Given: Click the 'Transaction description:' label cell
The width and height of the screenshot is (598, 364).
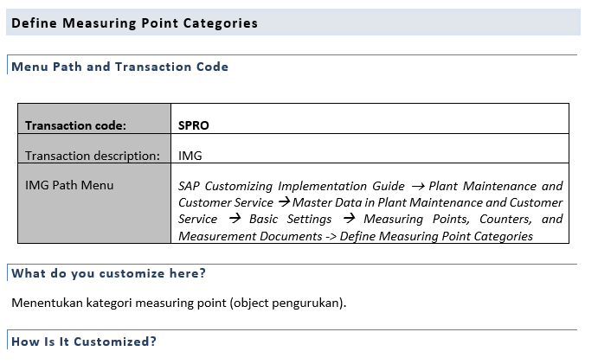Looking at the screenshot, I should point(94,149).
